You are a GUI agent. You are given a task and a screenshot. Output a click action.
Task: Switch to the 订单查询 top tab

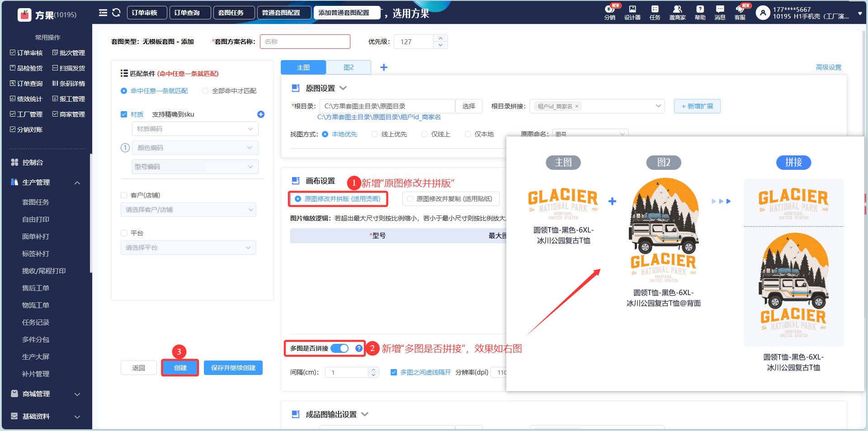190,13
